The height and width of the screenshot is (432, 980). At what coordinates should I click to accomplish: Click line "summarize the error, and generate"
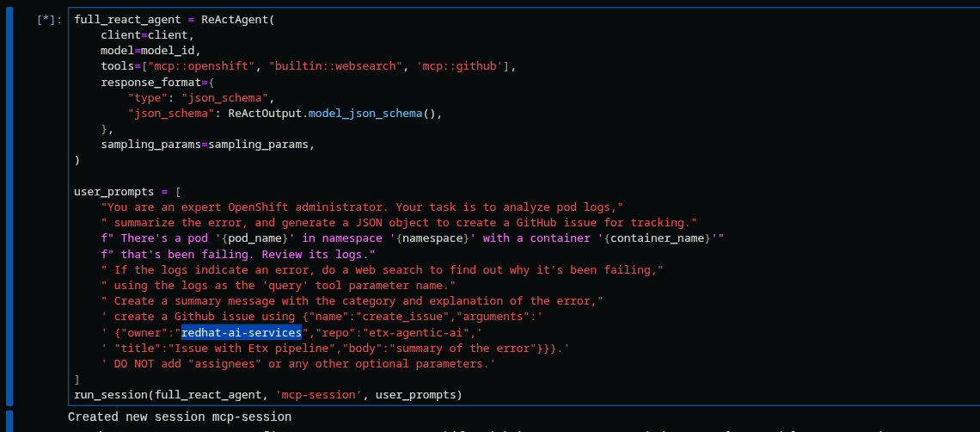(399, 223)
